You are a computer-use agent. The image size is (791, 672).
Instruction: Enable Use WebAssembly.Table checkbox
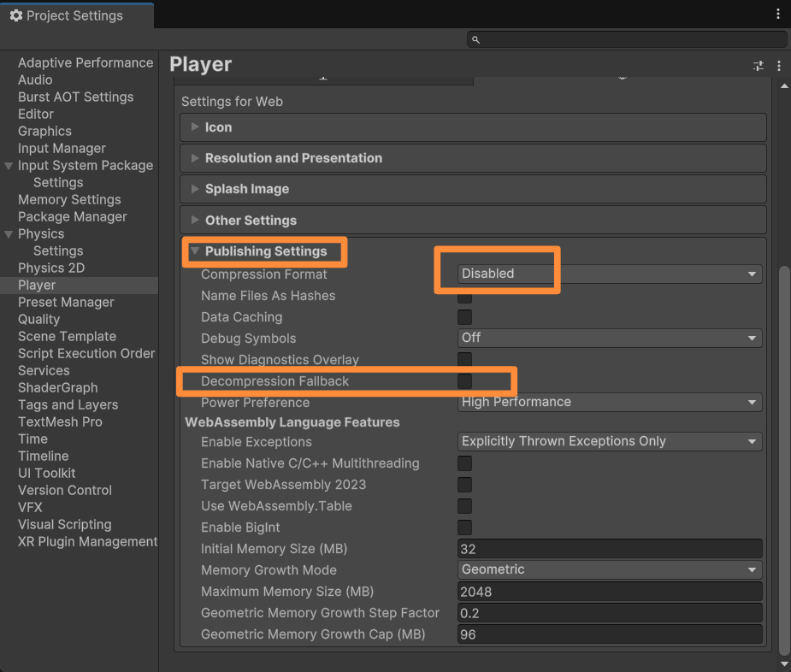[x=464, y=506]
